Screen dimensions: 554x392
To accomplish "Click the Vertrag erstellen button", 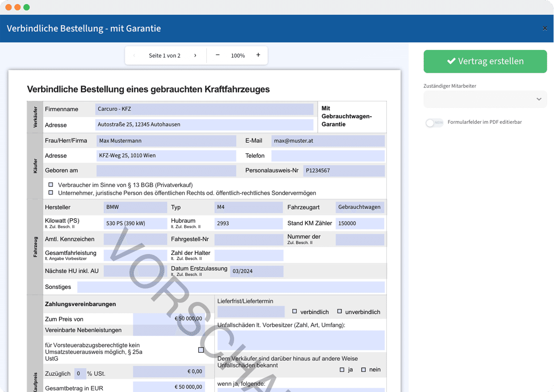I will [x=485, y=61].
